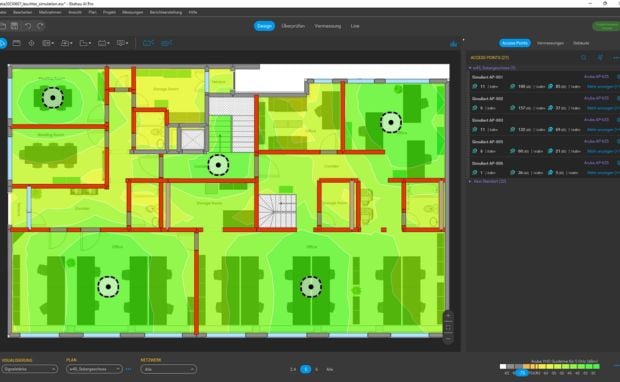Select the access point in center corridor
Image resolution: width=620 pixels, height=382 pixels.
(218, 165)
